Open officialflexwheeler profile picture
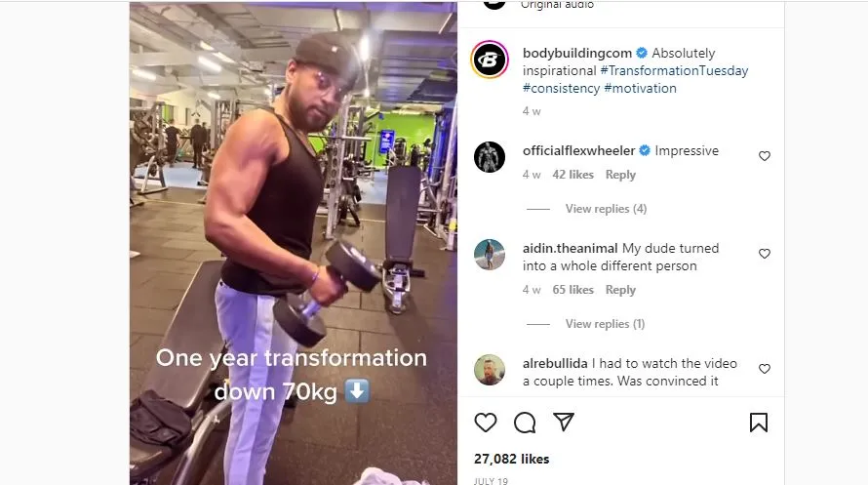 point(490,157)
